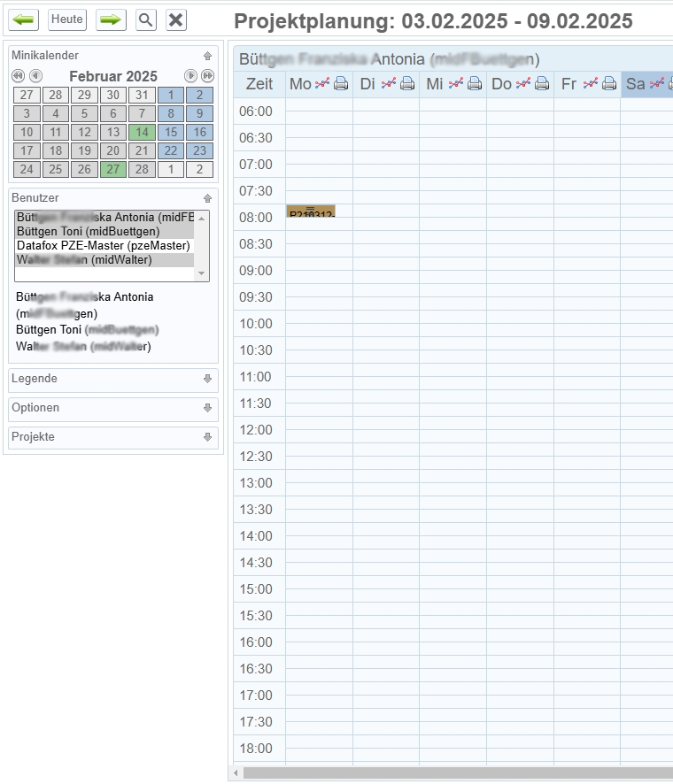The height and width of the screenshot is (784, 673).
Task: Click the Februar 2025 month title
Action: [x=113, y=76]
